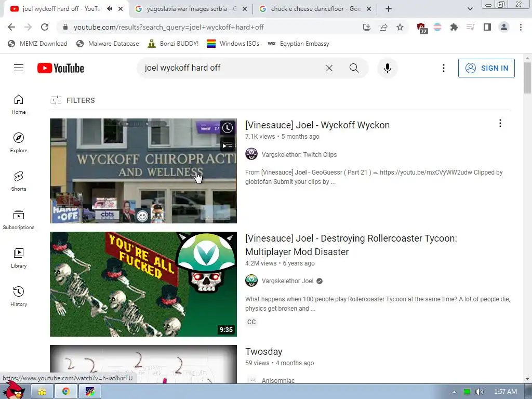Open History in sidebar
The height and width of the screenshot is (399, 532).
19,297
